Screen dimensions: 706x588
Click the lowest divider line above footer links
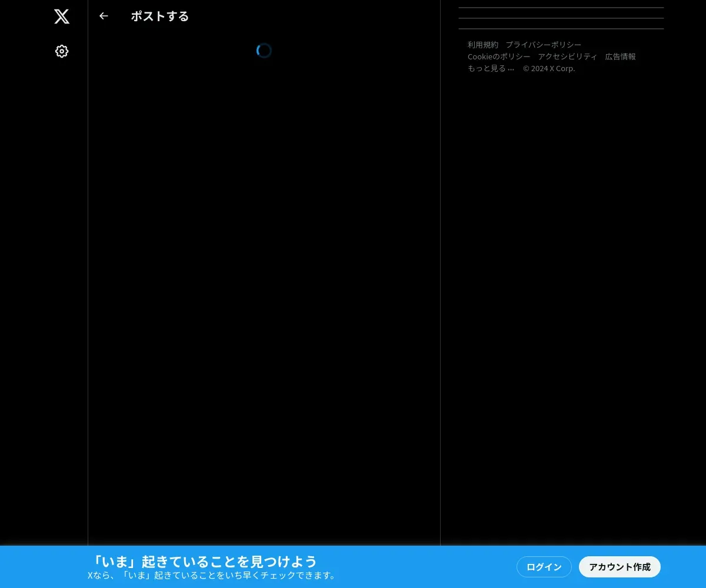coord(561,29)
